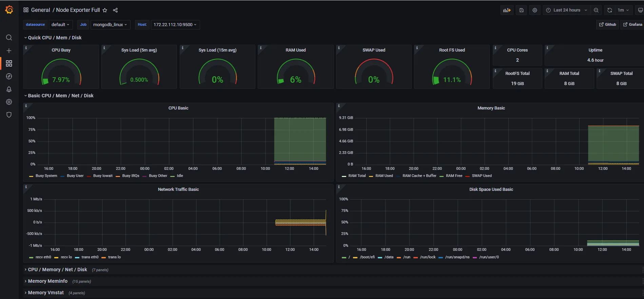Open the CPU Cores panel title menu
Screen dimensions: 644x299
[x=517, y=50]
